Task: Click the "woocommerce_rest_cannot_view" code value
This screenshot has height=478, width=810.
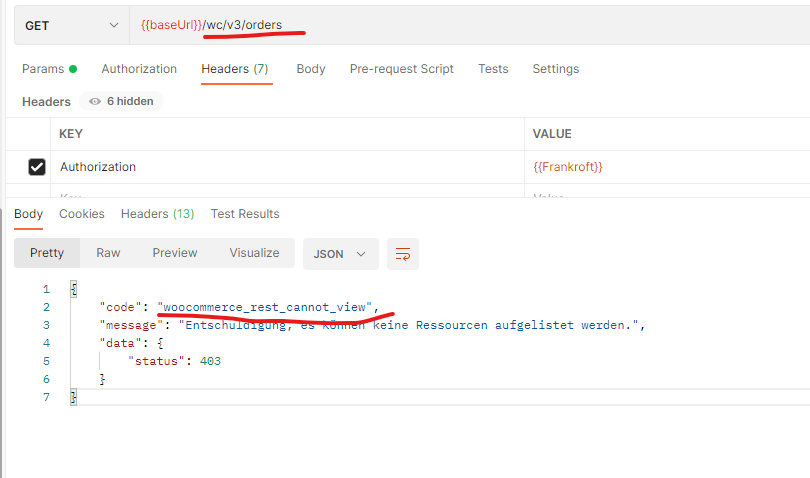Action: coord(264,307)
